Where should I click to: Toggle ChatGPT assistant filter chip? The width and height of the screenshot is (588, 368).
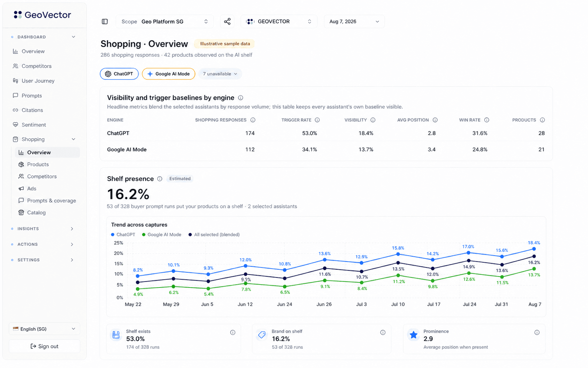coord(119,74)
